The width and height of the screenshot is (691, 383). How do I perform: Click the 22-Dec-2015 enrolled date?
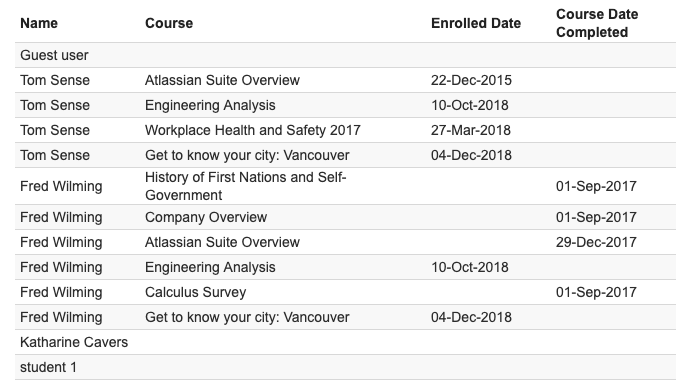[471, 80]
